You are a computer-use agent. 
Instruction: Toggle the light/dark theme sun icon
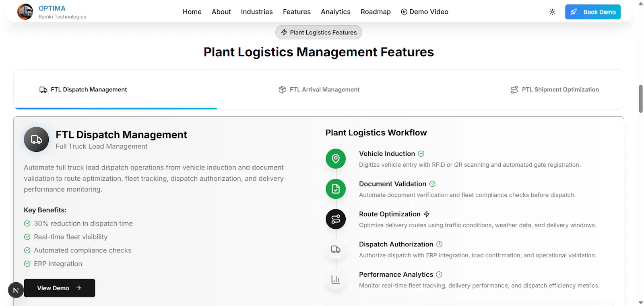[552, 12]
